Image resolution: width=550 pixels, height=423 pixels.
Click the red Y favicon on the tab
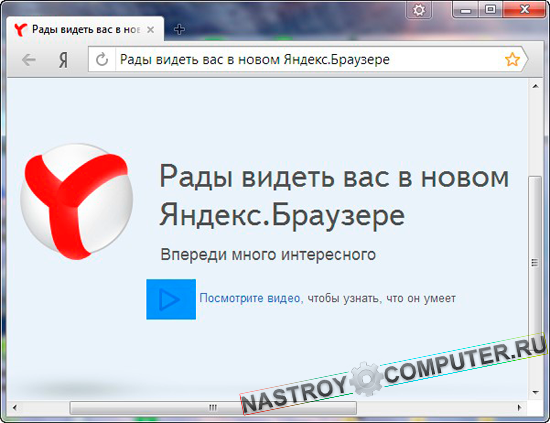[20, 30]
